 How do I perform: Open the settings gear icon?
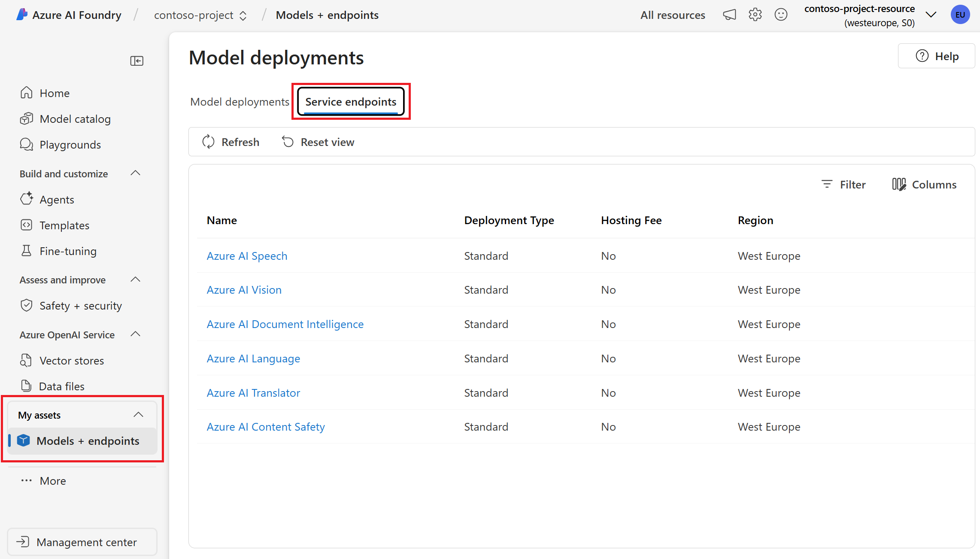click(755, 15)
